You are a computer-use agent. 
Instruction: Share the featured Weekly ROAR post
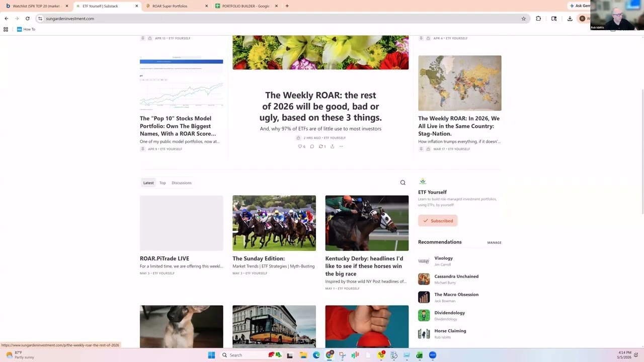pyautogui.click(x=332, y=146)
